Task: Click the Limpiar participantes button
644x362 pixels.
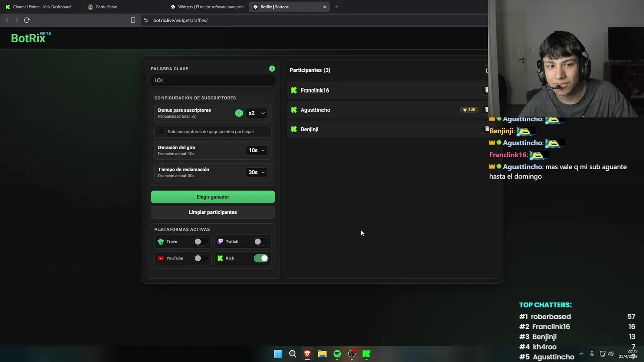Action: pyautogui.click(x=213, y=212)
